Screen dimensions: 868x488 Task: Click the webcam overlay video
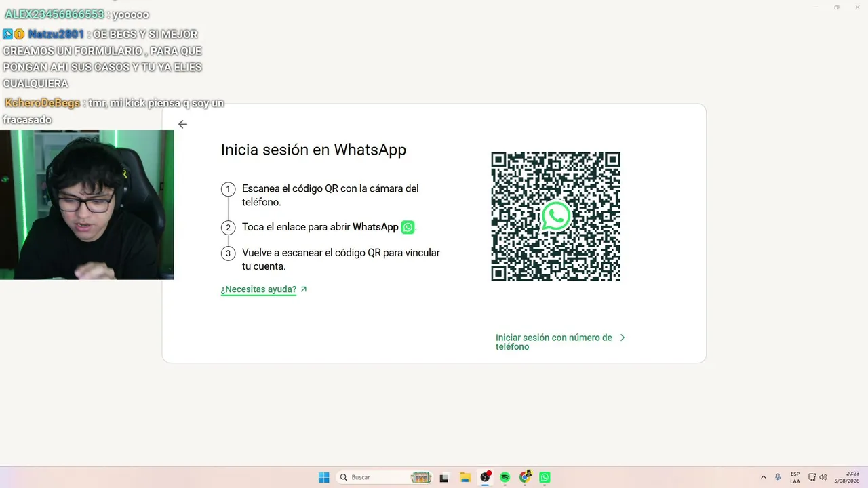tap(87, 205)
